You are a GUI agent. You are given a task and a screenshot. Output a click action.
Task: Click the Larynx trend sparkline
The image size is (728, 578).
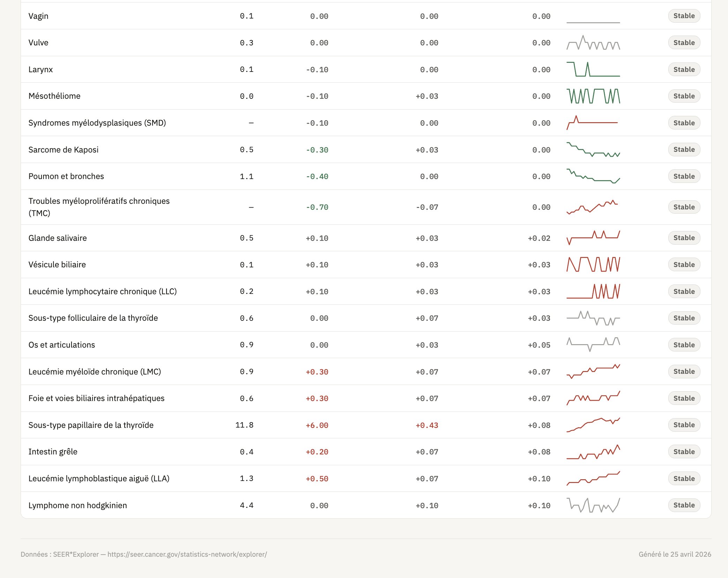pyautogui.click(x=593, y=69)
